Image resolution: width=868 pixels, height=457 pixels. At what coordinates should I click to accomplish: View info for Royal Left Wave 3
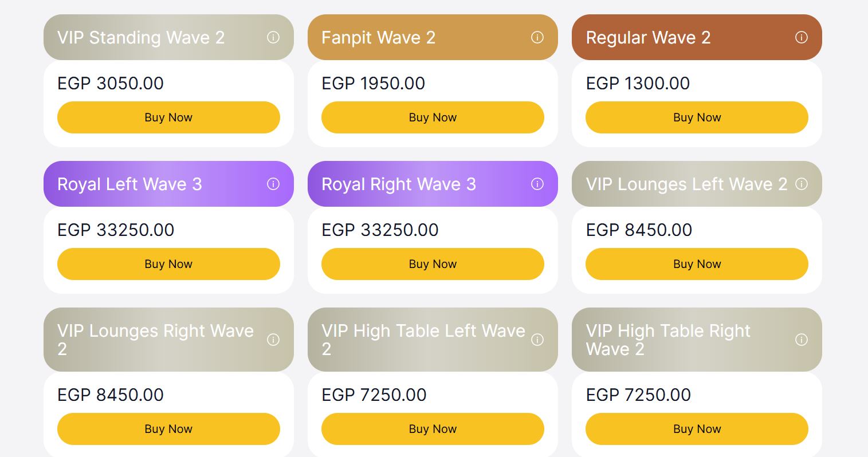coord(273,184)
